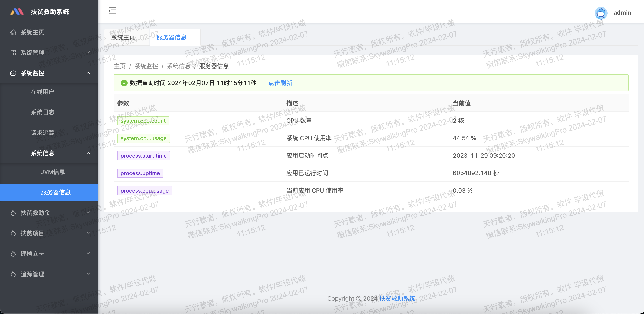The image size is (644, 314).
Task: Click the home icon beside 系统主页
Action: coord(13,32)
